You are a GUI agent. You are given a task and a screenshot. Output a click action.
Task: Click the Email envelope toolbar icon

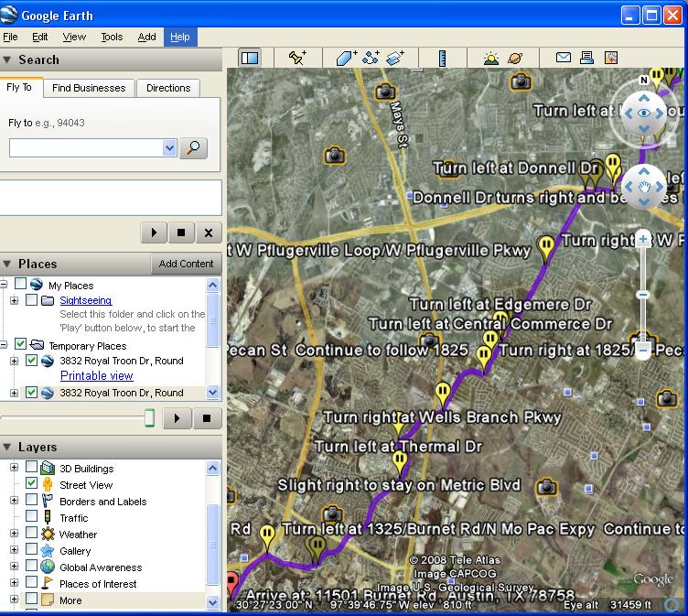tap(564, 58)
